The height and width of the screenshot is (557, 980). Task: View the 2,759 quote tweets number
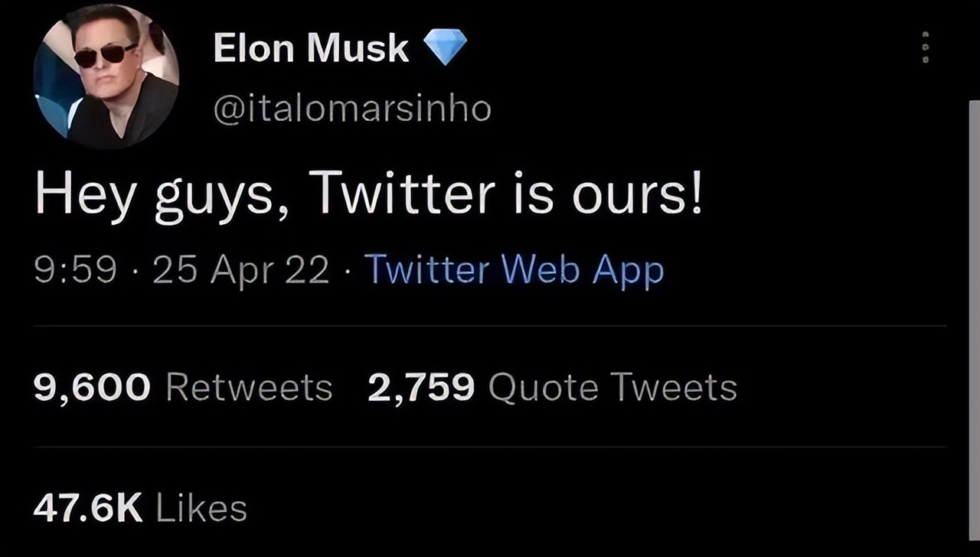coord(421,388)
